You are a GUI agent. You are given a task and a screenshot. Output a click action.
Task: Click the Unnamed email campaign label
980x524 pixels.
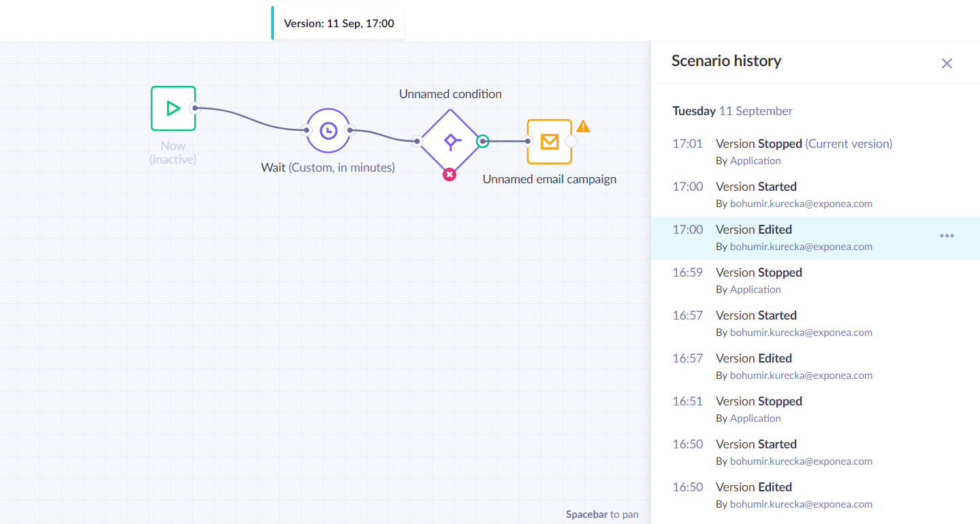(x=550, y=179)
